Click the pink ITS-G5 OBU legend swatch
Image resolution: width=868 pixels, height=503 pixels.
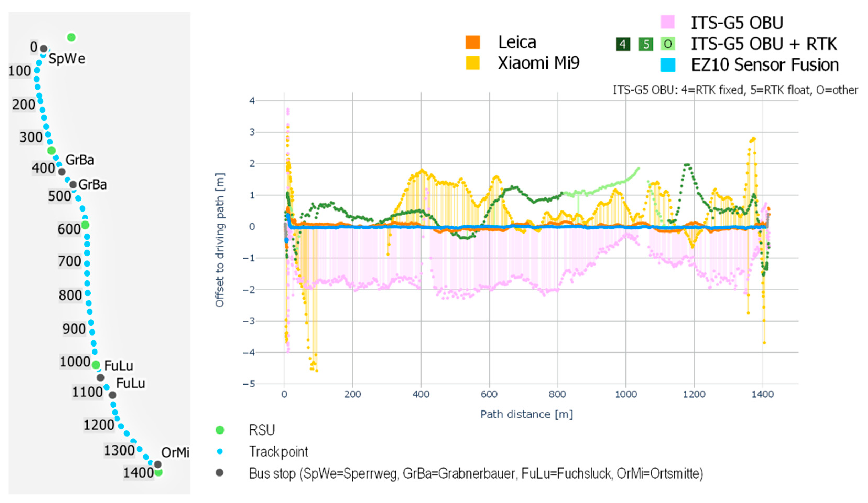tap(668, 22)
